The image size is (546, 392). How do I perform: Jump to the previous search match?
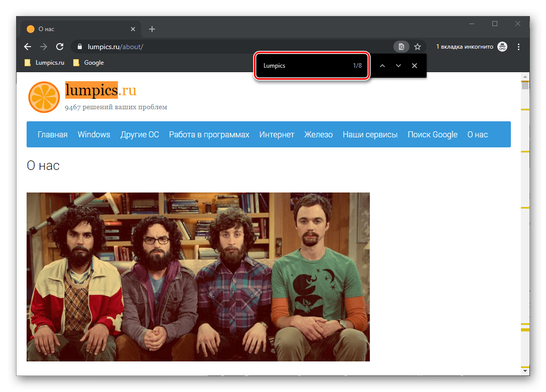(382, 66)
